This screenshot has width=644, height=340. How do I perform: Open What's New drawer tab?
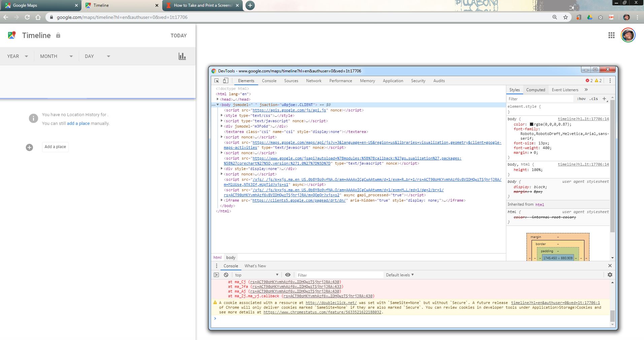[255, 266]
